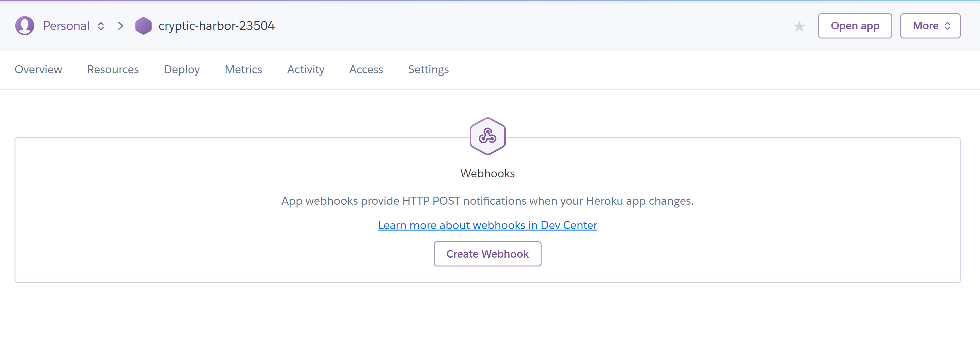The width and height of the screenshot is (980, 351).
Task: Click the purple app hexagon icon
Action: tap(144, 26)
